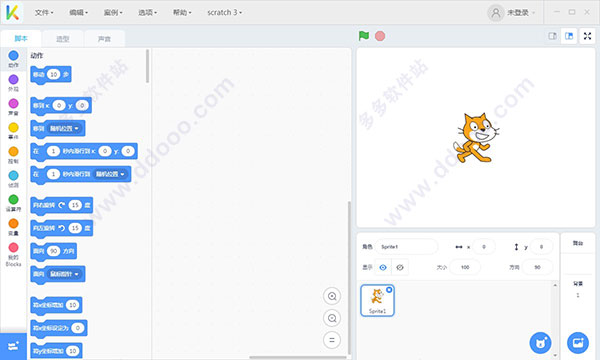Stop the project with red stop button

pos(380,36)
